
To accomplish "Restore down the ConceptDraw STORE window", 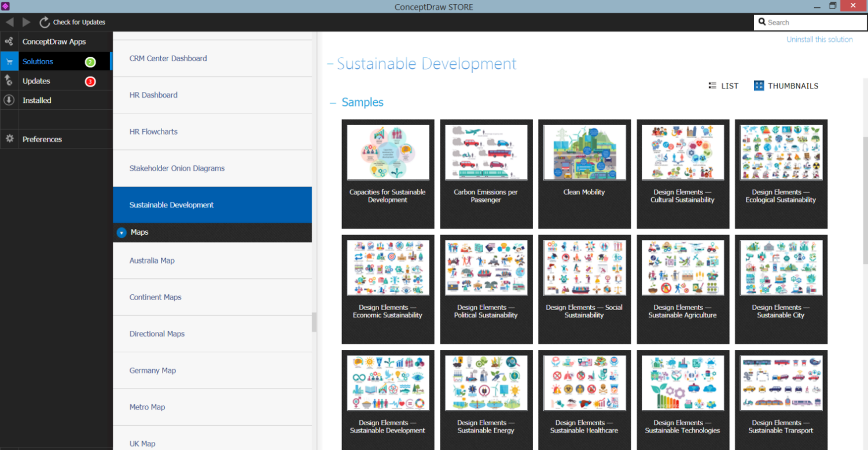I will click(833, 5).
